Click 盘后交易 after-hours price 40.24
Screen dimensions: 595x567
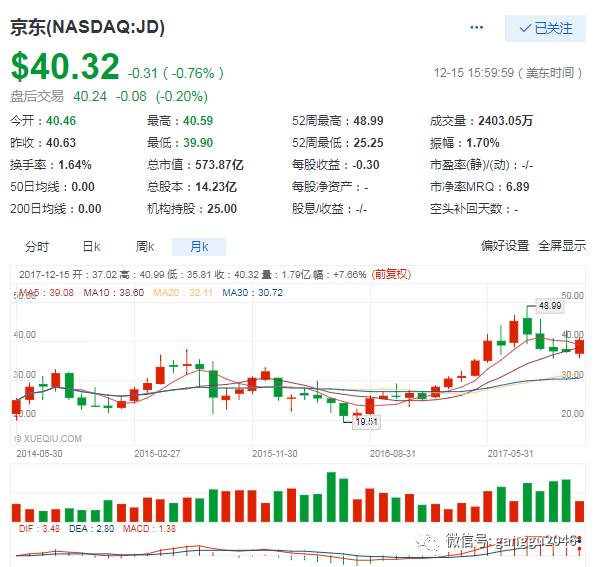[x=90, y=96]
